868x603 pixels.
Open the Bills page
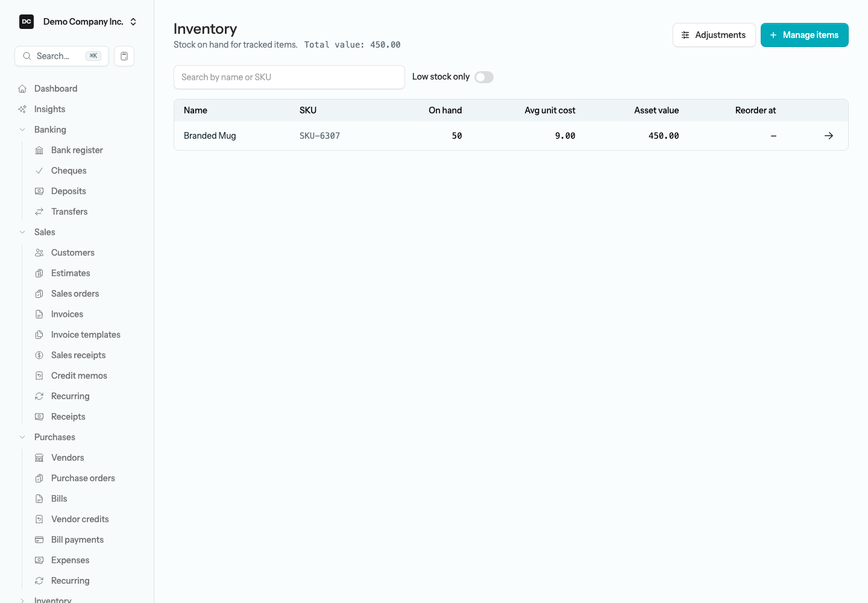pos(59,499)
